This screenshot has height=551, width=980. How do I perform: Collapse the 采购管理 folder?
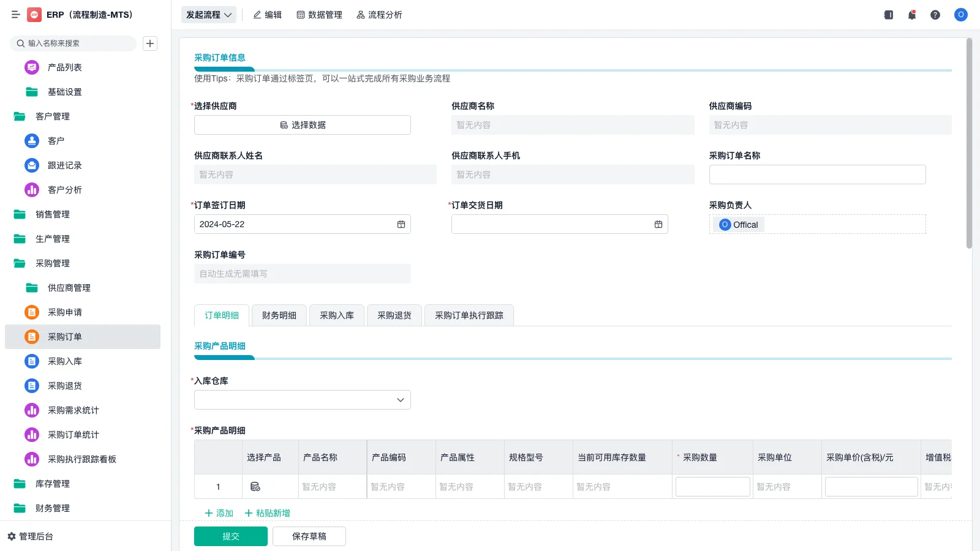(x=52, y=263)
